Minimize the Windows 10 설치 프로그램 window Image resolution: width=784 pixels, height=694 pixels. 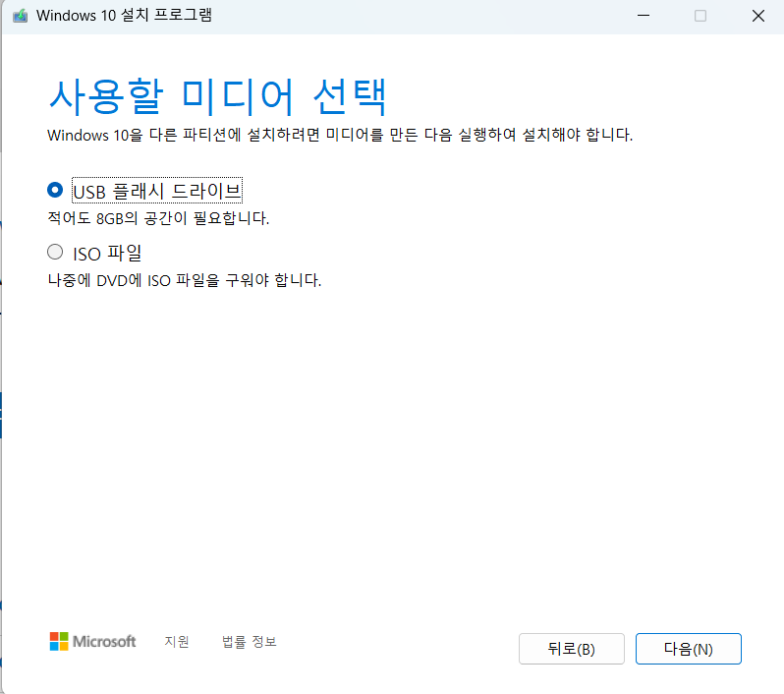(644, 16)
